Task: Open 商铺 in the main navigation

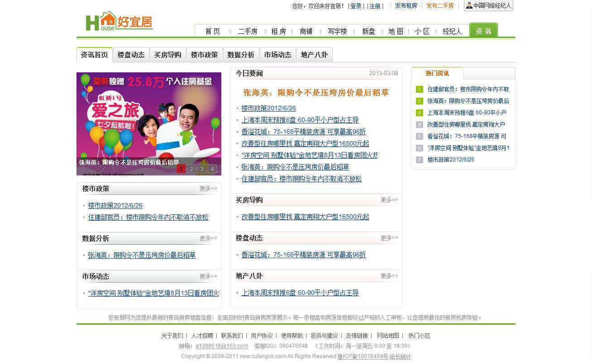Action: [x=306, y=31]
